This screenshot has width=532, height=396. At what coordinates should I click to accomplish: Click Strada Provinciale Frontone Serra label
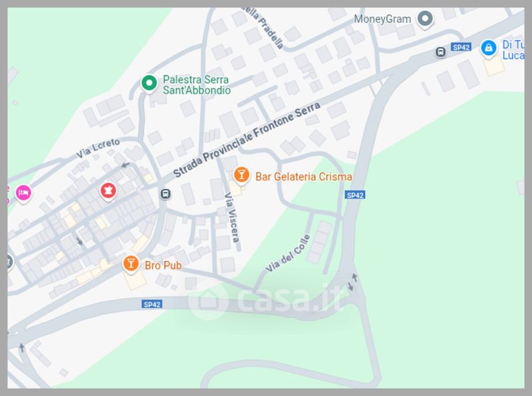(x=247, y=140)
